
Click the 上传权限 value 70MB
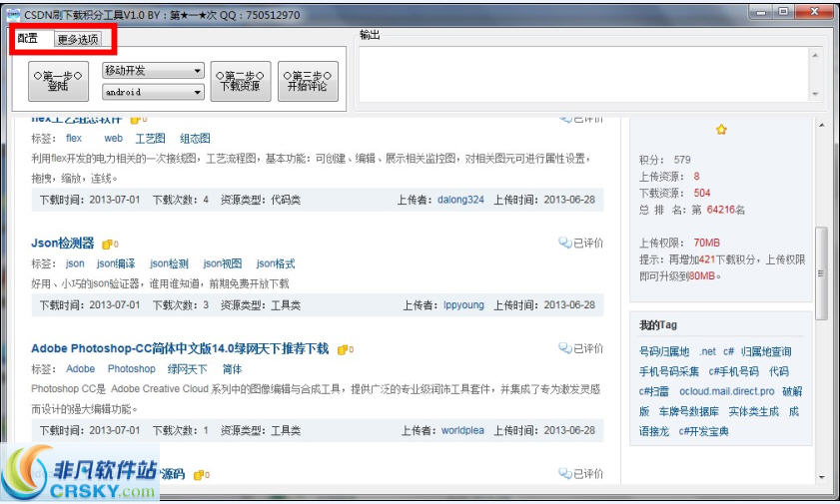(x=706, y=243)
